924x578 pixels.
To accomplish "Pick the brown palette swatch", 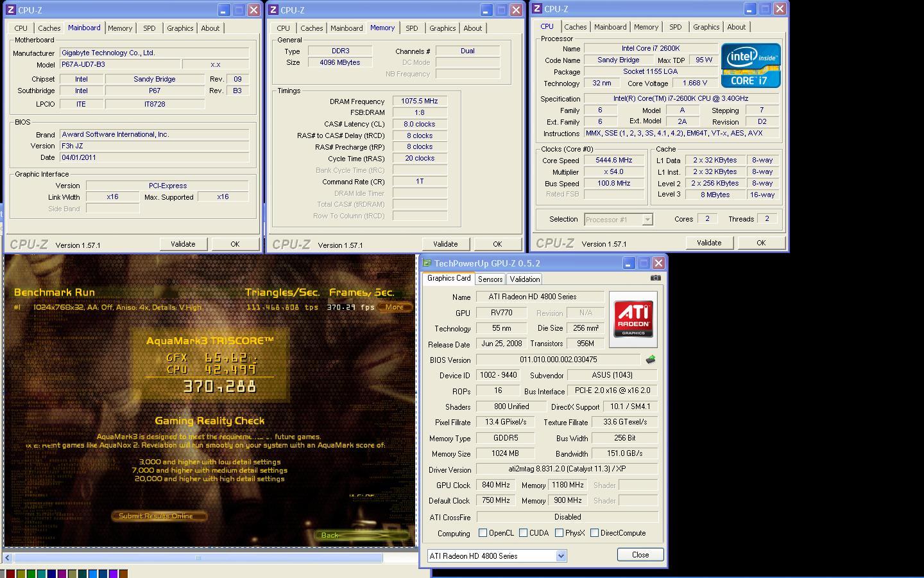I will 123,574.
